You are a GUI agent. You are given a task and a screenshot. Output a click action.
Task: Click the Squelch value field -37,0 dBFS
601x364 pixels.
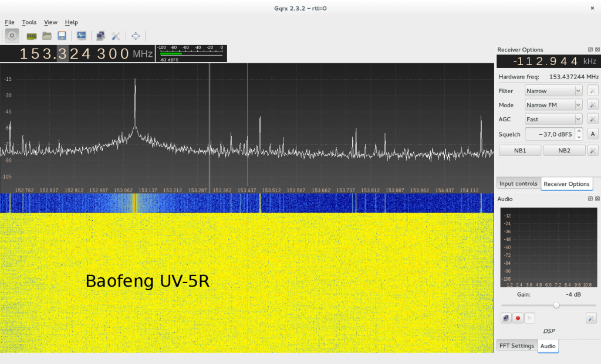(550, 134)
